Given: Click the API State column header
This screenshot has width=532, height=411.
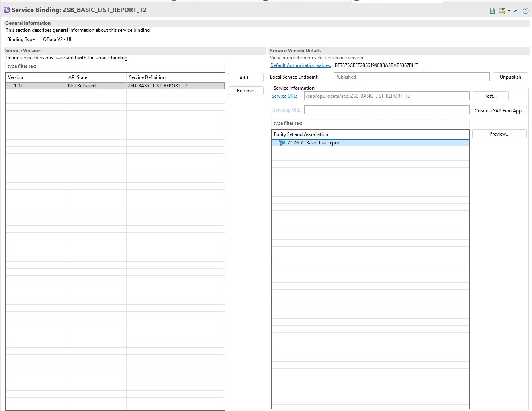Looking at the screenshot, I should 96,77.
